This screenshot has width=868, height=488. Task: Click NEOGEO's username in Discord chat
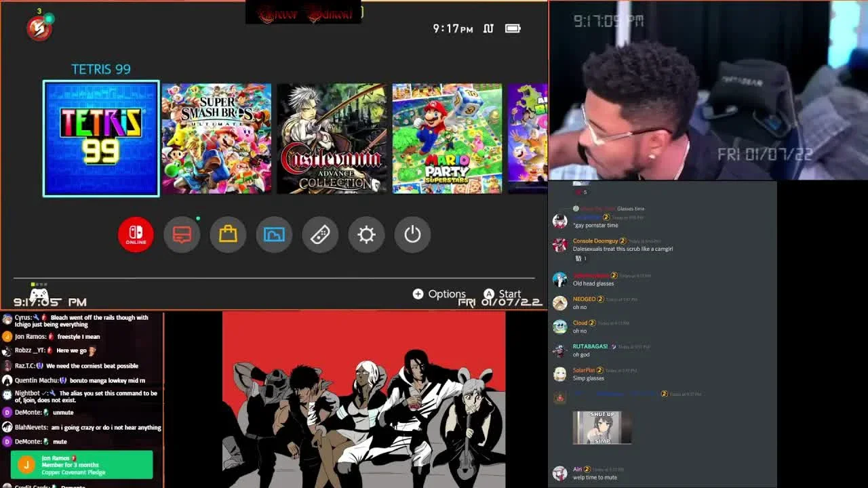[584, 299]
